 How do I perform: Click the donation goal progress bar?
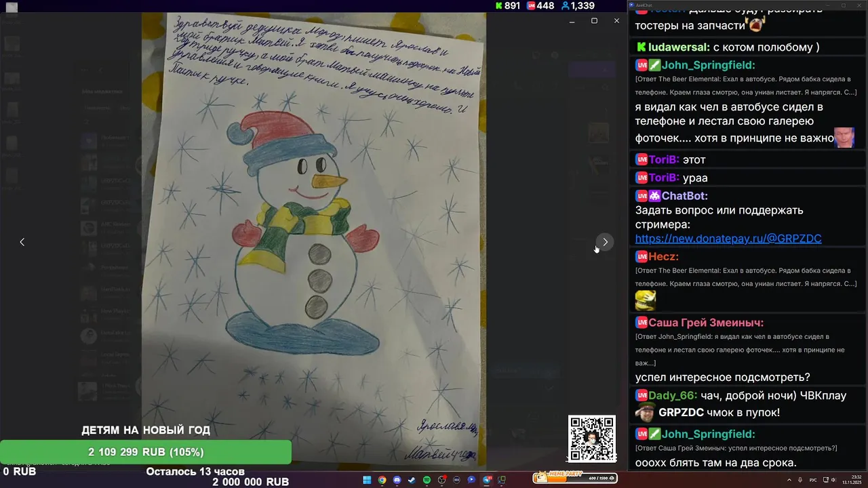point(146,452)
